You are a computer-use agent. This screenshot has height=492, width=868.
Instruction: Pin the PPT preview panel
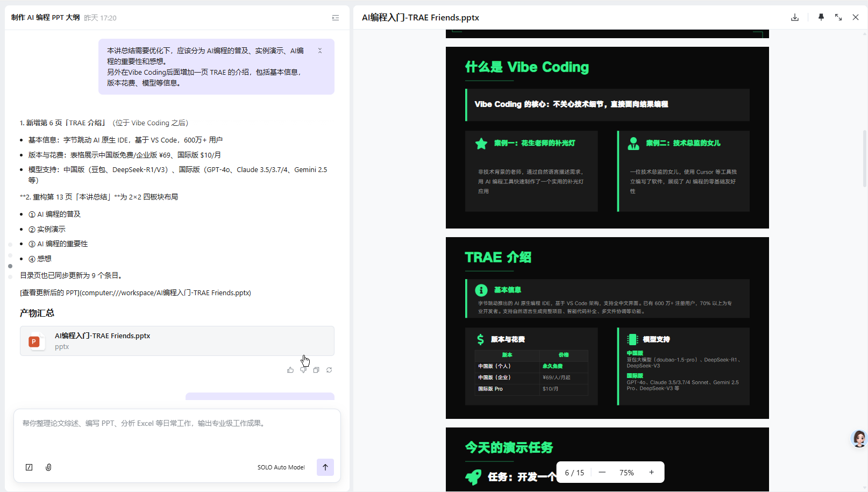[x=821, y=17]
